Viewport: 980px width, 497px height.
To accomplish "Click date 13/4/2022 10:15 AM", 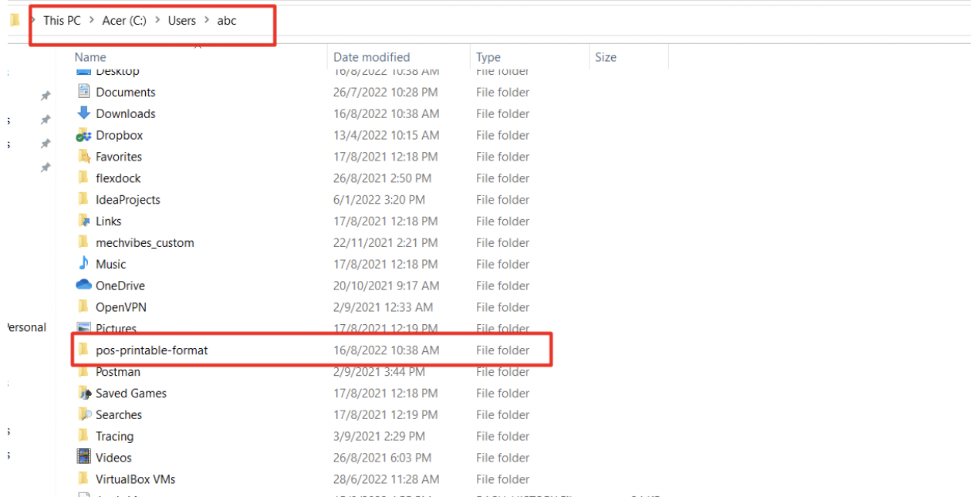I will [386, 135].
